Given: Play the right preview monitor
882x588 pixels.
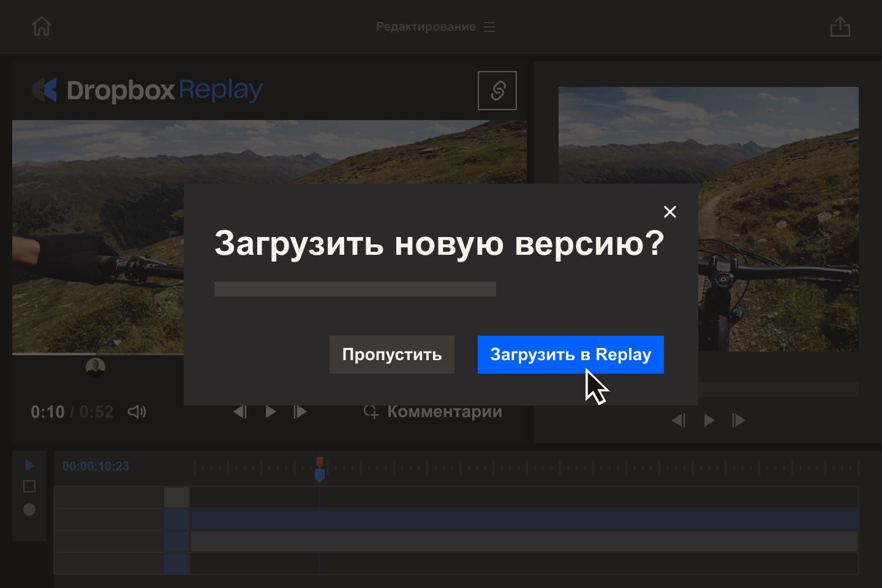Looking at the screenshot, I should tap(709, 420).
